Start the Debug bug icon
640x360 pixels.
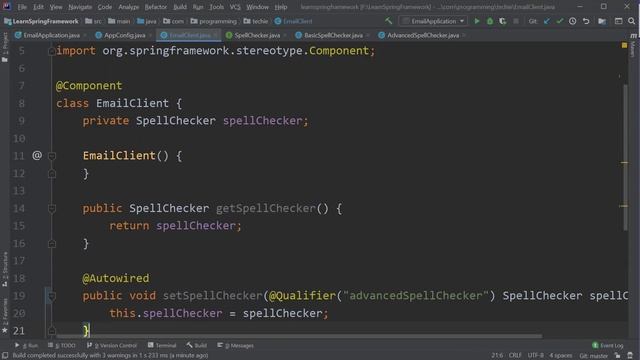click(490, 21)
